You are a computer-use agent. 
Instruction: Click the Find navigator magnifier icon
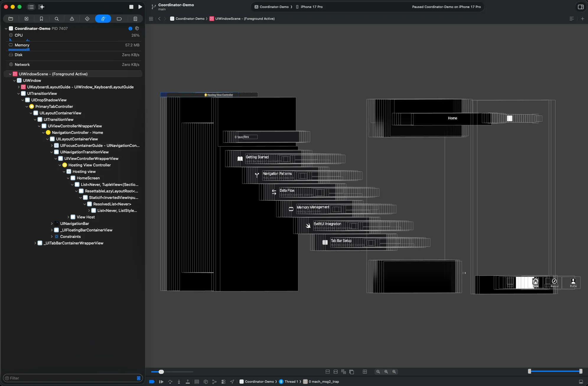pyautogui.click(x=57, y=19)
